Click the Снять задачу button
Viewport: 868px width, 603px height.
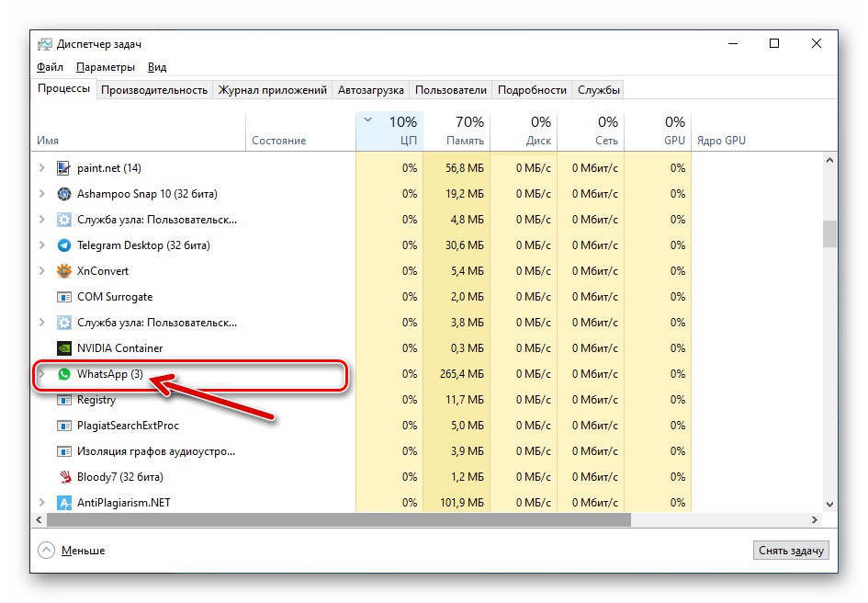coord(791,550)
